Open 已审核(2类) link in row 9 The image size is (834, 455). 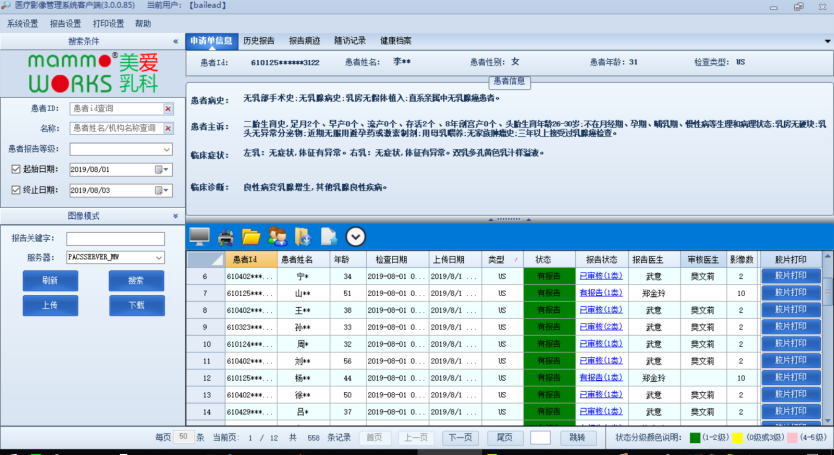point(601,327)
